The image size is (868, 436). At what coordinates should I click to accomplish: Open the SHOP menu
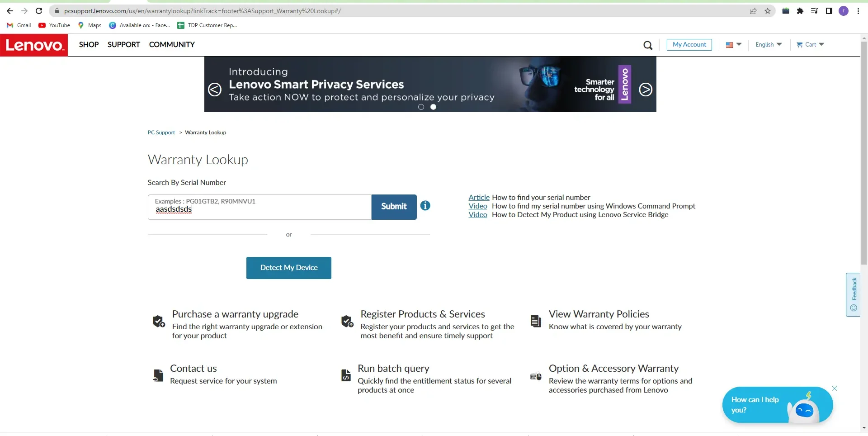point(89,45)
